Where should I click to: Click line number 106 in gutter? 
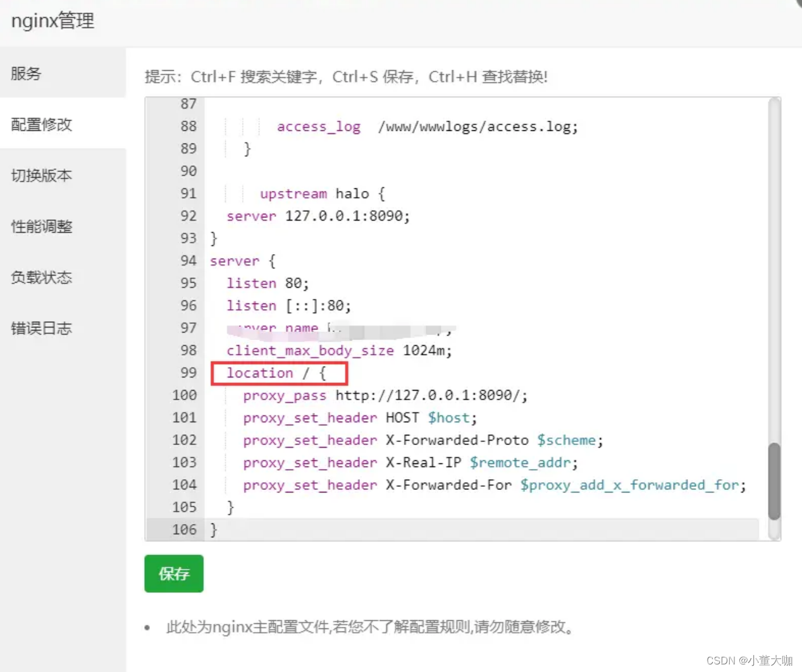184,530
